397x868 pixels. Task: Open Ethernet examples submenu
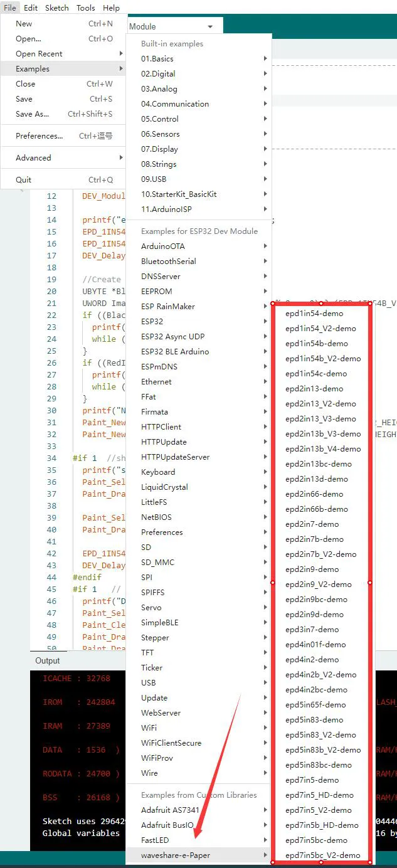pos(199,382)
